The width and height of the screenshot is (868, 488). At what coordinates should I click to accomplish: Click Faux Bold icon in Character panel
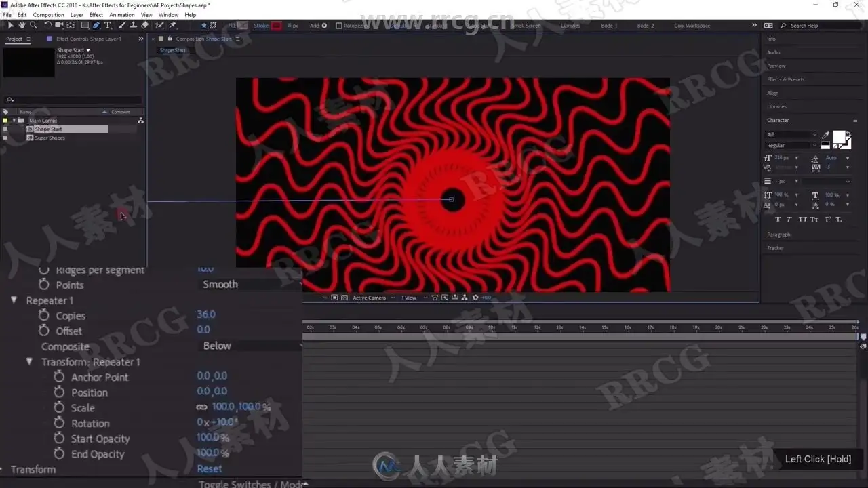[x=778, y=219]
